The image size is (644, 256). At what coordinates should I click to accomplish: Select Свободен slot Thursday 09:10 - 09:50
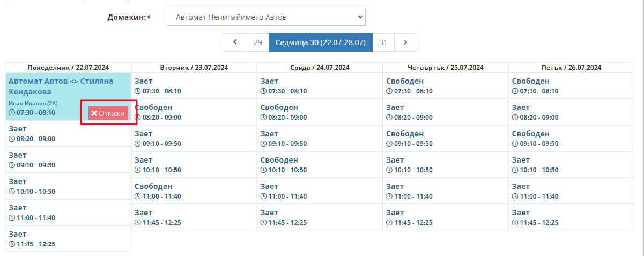pos(445,138)
